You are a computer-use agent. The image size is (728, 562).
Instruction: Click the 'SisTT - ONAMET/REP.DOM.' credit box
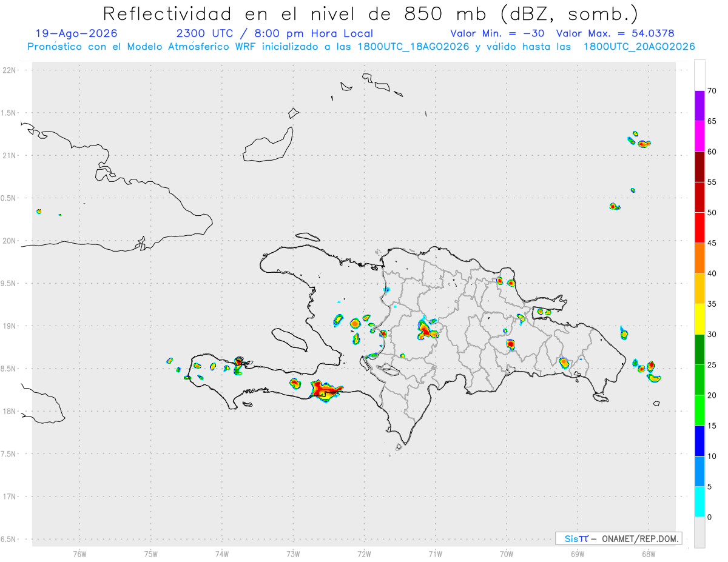click(x=618, y=538)
